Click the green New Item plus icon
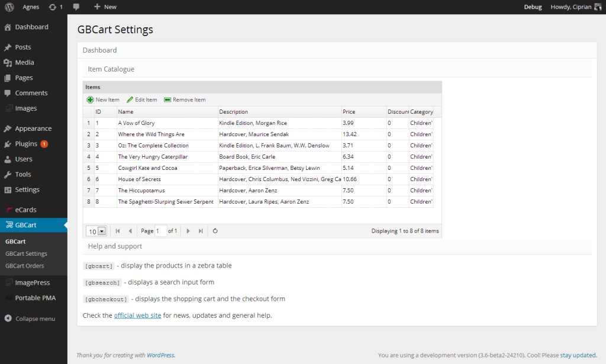The height and width of the screenshot is (364, 606). (x=90, y=99)
